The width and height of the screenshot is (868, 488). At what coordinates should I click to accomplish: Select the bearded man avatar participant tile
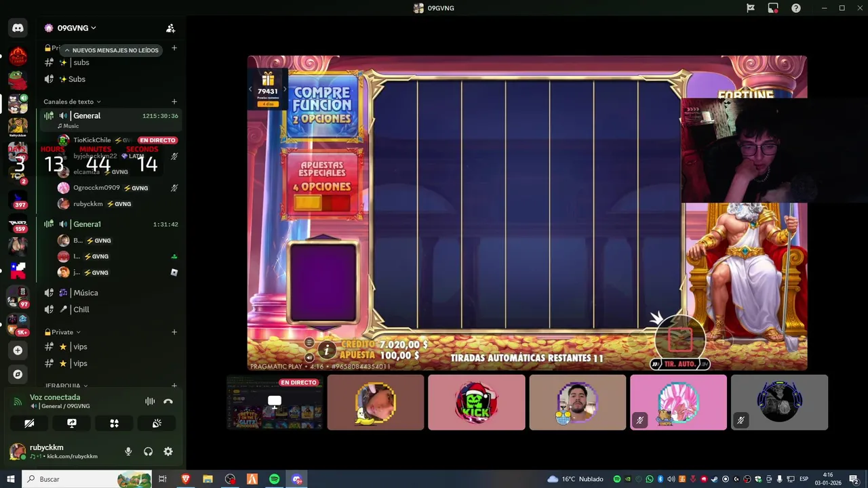[x=578, y=403]
